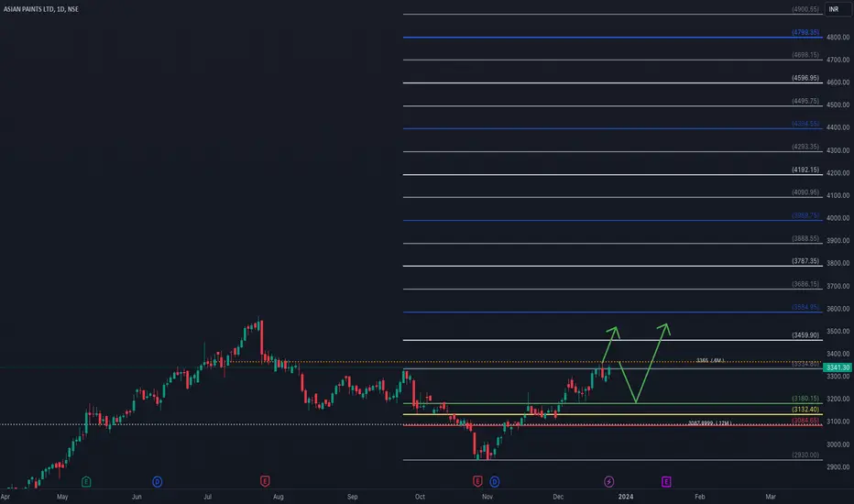The image size is (854, 504).
Task: Click the Jun label on the time axis
Action: coord(137,497)
